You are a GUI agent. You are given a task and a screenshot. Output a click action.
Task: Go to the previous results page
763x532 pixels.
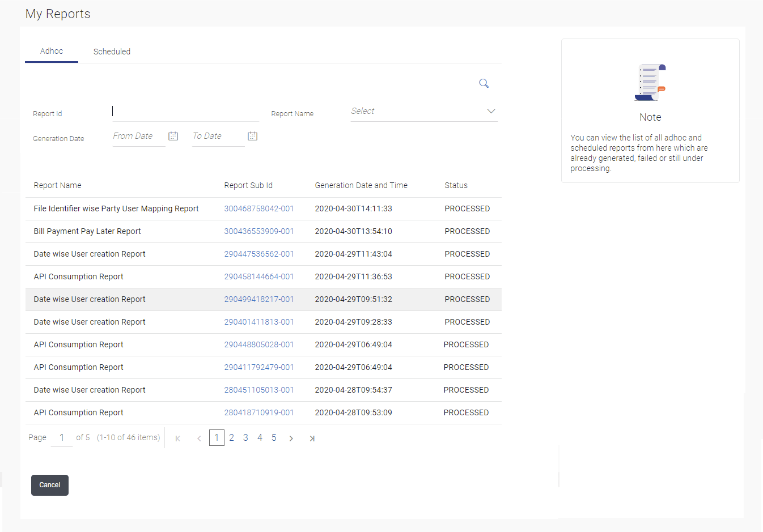click(x=199, y=438)
